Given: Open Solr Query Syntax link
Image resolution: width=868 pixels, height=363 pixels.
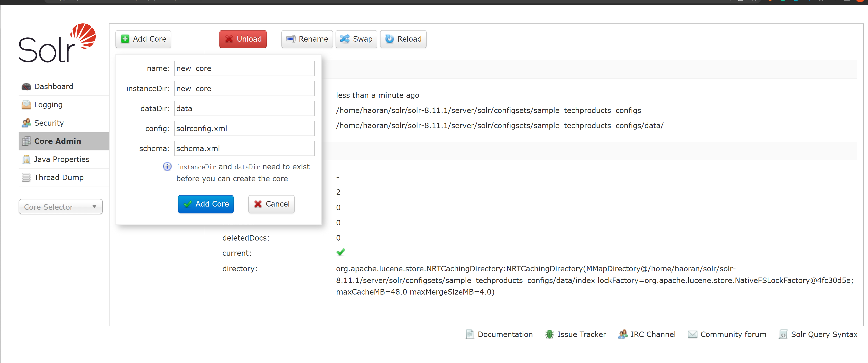Looking at the screenshot, I should pos(823,334).
